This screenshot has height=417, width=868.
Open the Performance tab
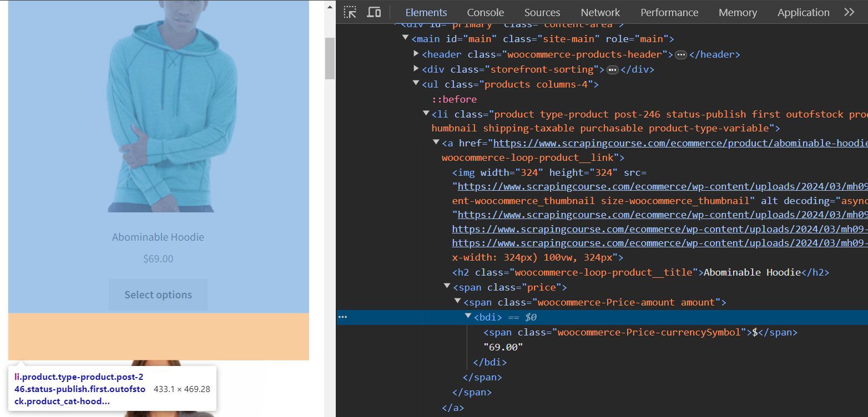tap(669, 12)
